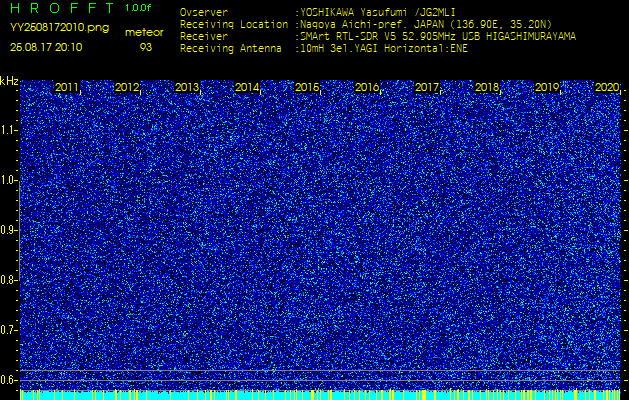Click the Receiver label
Screen dimensions: 629x400
tap(204, 37)
